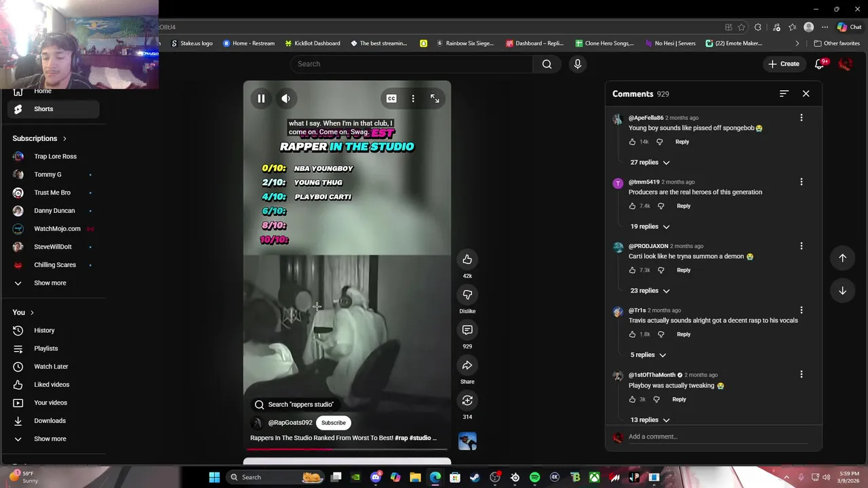The height and width of the screenshot is (488, 868).
Task: Open Steam from the taskbar
Action: [x=475, y=477]
